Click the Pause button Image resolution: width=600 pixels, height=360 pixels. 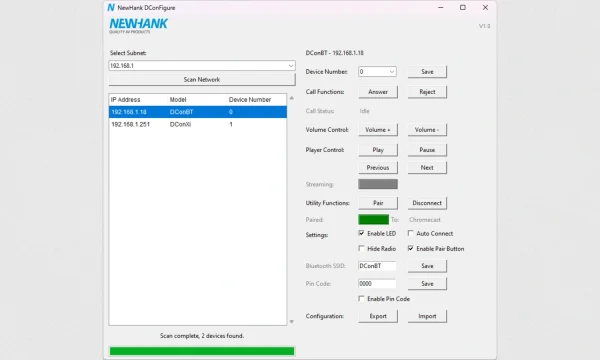click(x=427, y=150)
